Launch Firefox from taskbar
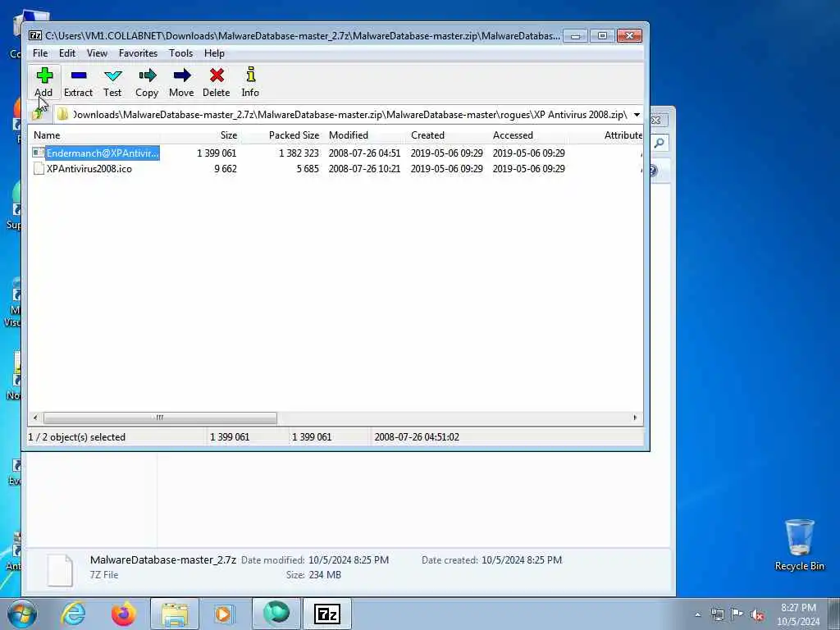This screenshot has width=840, height=630. (124, 614)
